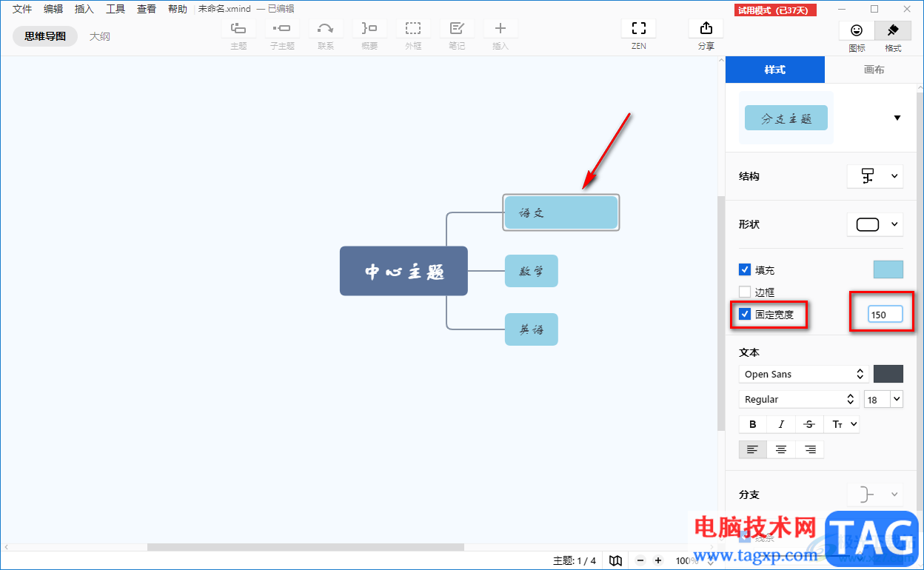Zoom out with the minus button
The height and width of the screenshot is (570, 924).
640,560
